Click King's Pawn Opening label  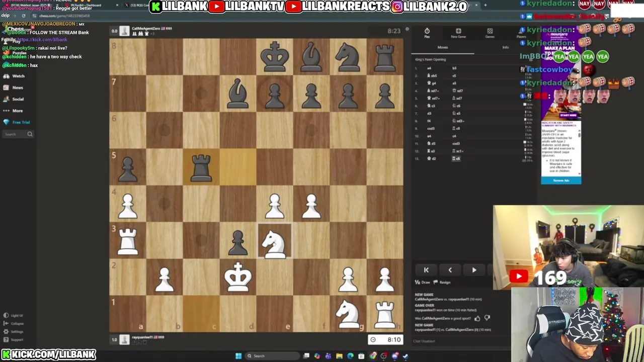tap(430, 59)
